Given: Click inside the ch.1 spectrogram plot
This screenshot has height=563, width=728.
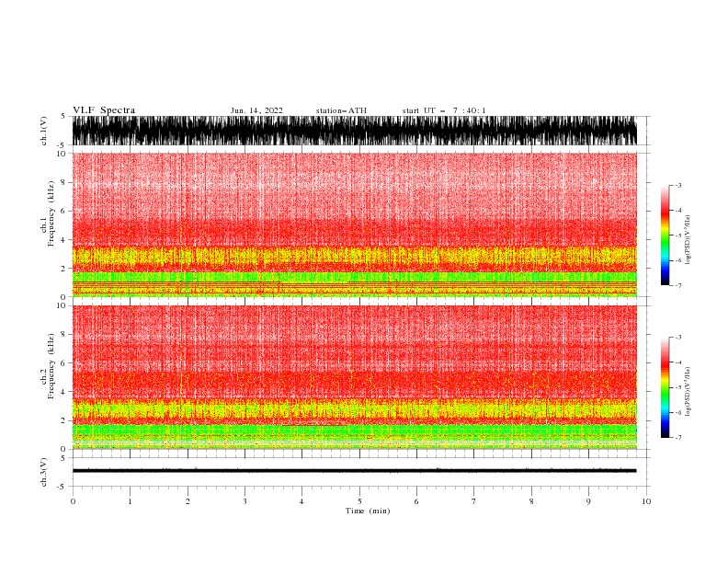Looking at the screenshot, I should [355, 224].
